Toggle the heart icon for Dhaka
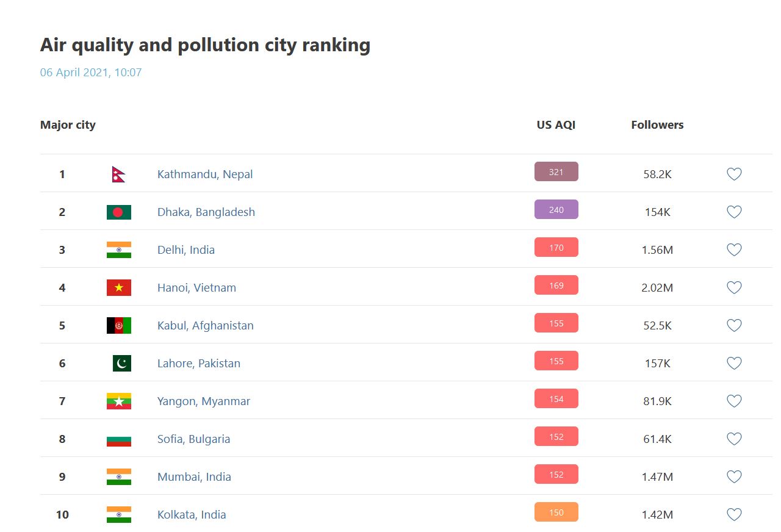781x532 pixels. [x=734, y=212]
